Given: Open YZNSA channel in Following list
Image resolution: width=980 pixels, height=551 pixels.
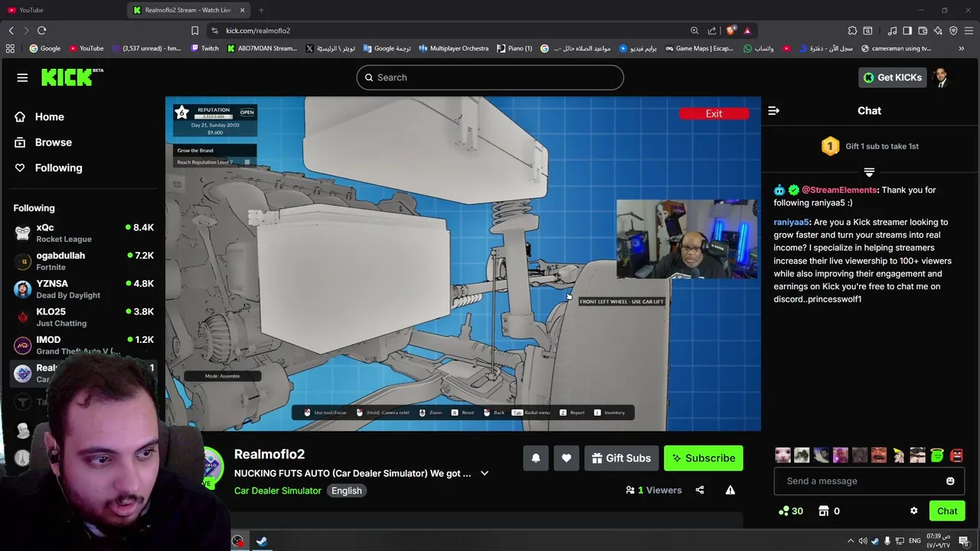Looking at the screenshot, I should pos(83,289).
